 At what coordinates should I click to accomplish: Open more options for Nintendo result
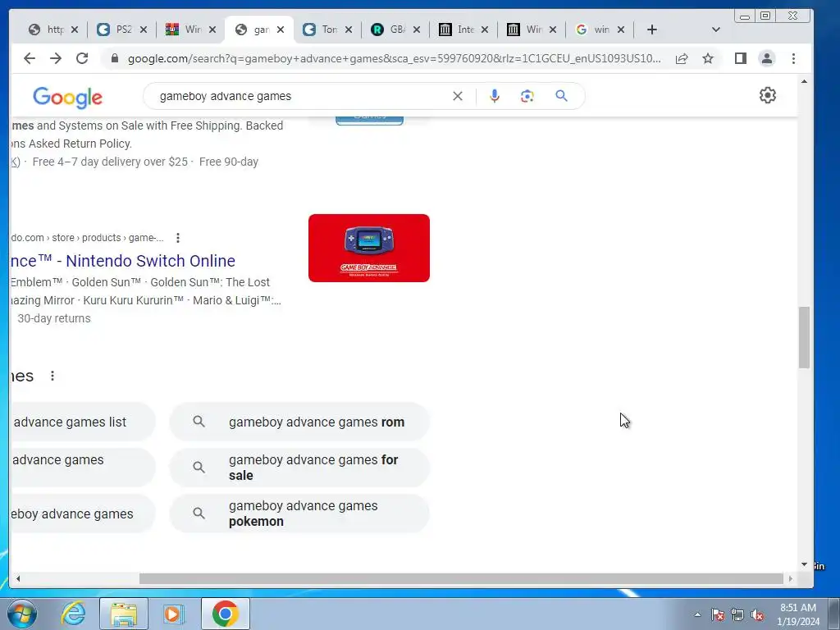point(178,238)
